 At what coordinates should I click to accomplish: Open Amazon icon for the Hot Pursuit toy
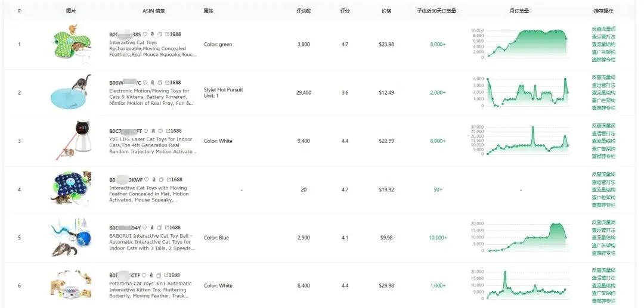pyautogui.click(x=152, y=83)
